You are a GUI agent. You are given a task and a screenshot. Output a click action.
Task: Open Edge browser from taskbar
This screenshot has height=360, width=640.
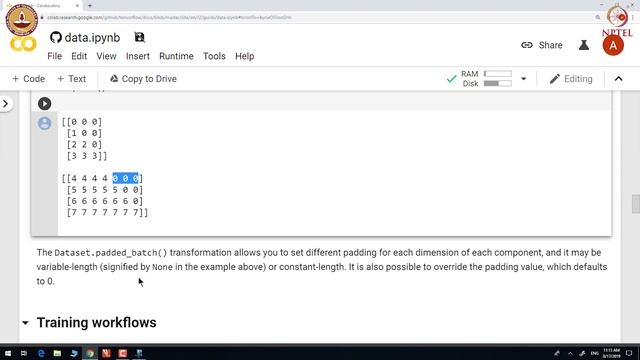[41, 353]
